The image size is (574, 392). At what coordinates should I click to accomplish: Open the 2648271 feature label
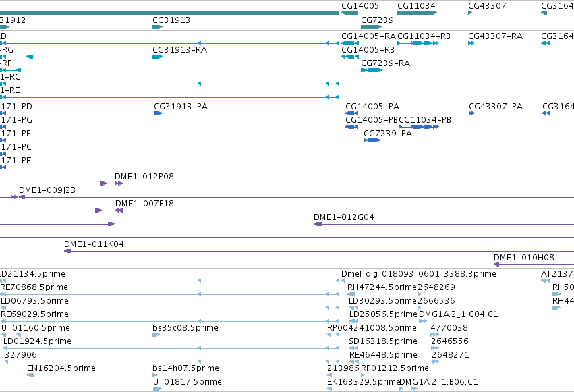pos(450,355)
